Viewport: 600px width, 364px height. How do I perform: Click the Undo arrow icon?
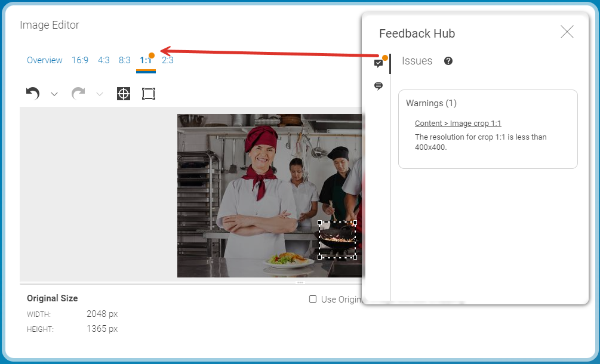[33, 94]
